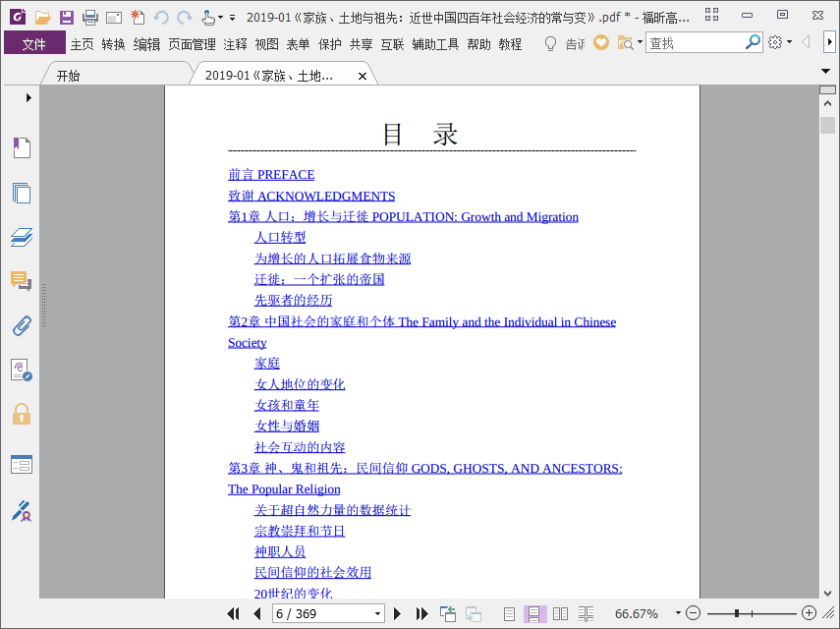
Task: Switch to the 开始 tab
Action: 69,76
